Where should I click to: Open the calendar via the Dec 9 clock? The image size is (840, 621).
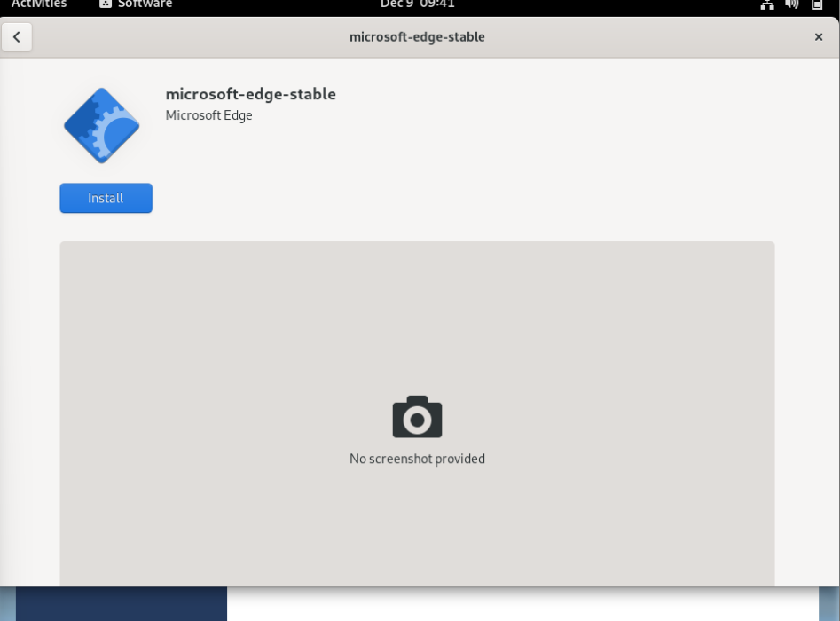pos(417,4)
